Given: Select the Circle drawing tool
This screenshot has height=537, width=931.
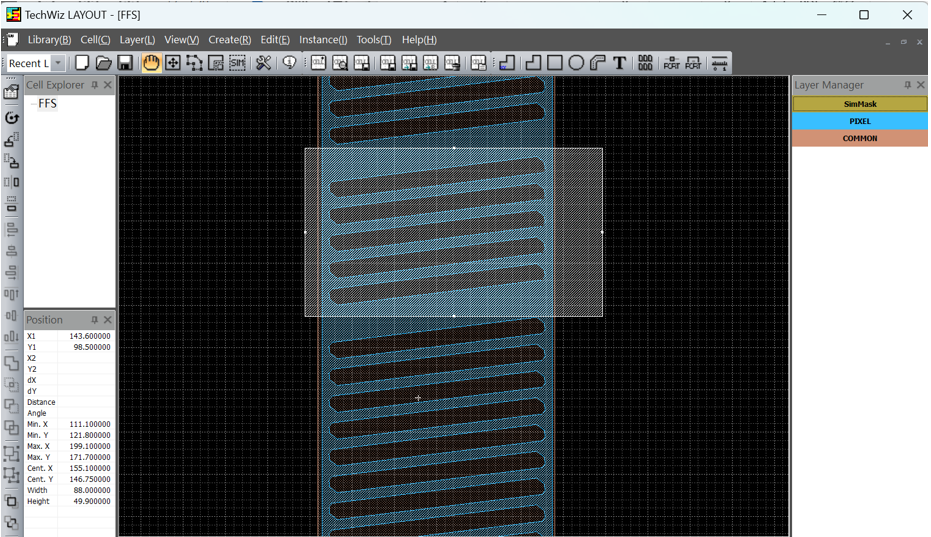Looking at the screenshot, I should [576, 63].
